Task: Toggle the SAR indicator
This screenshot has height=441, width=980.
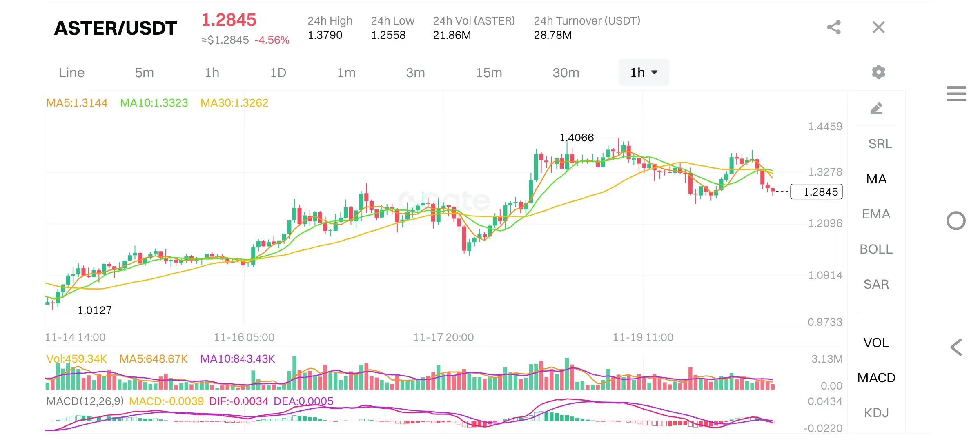Action: coord(876,284)
